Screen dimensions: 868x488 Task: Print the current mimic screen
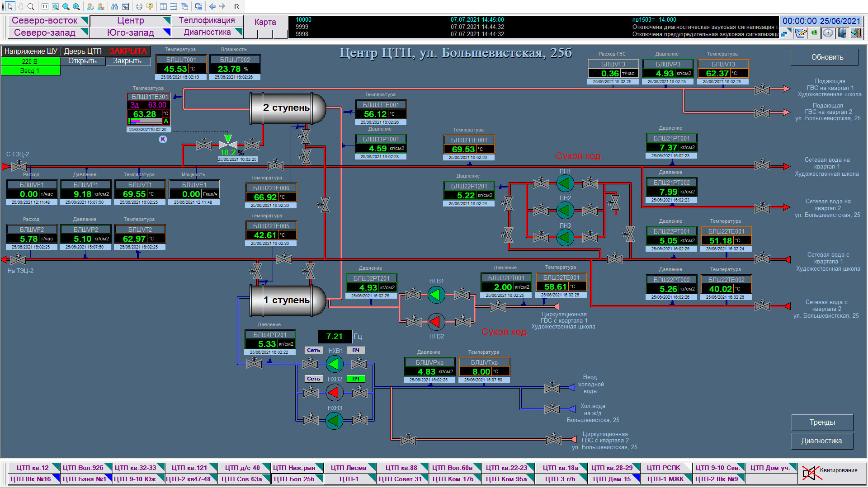click(x=139, y=6)
